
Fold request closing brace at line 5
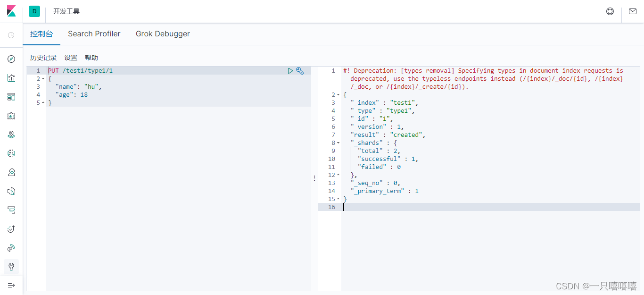(x=43, y=103)
